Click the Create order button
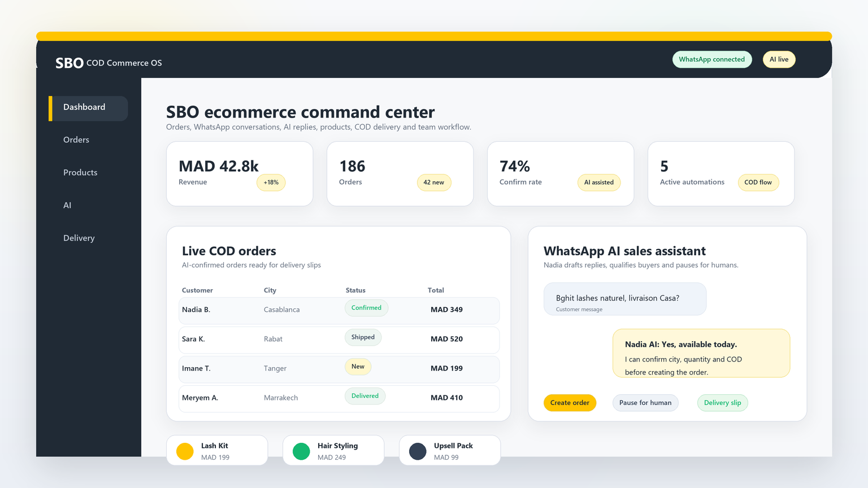The image size is (868, 488). [x=570, y=403]
